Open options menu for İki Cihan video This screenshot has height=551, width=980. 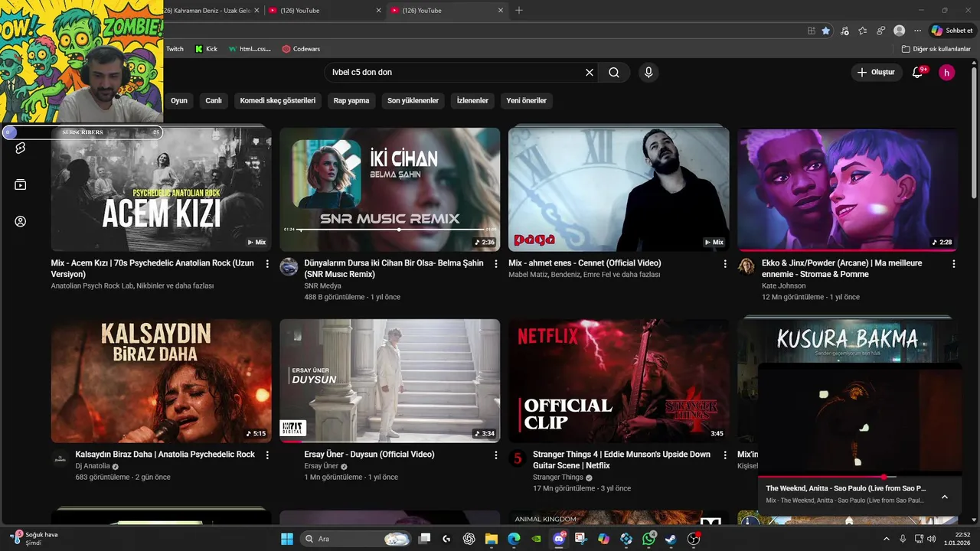496,263
